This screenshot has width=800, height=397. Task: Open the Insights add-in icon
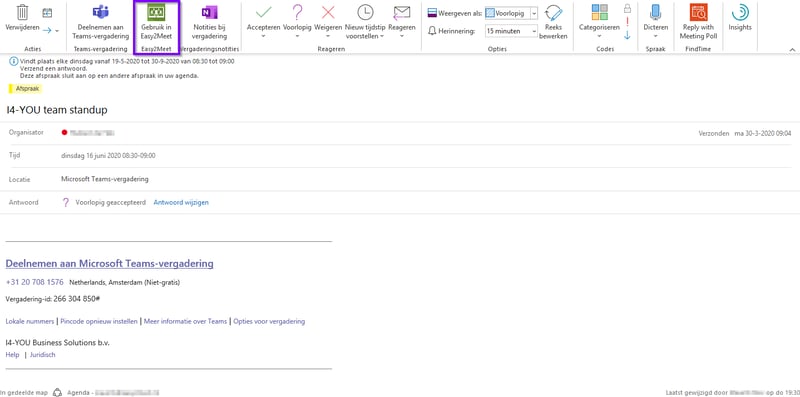coord(740,12)
